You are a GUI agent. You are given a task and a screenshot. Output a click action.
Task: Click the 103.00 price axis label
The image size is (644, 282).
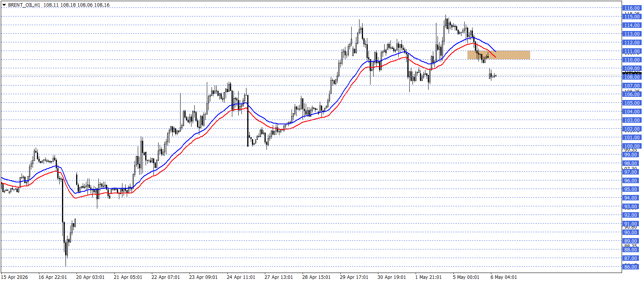(x=632, y=120)
